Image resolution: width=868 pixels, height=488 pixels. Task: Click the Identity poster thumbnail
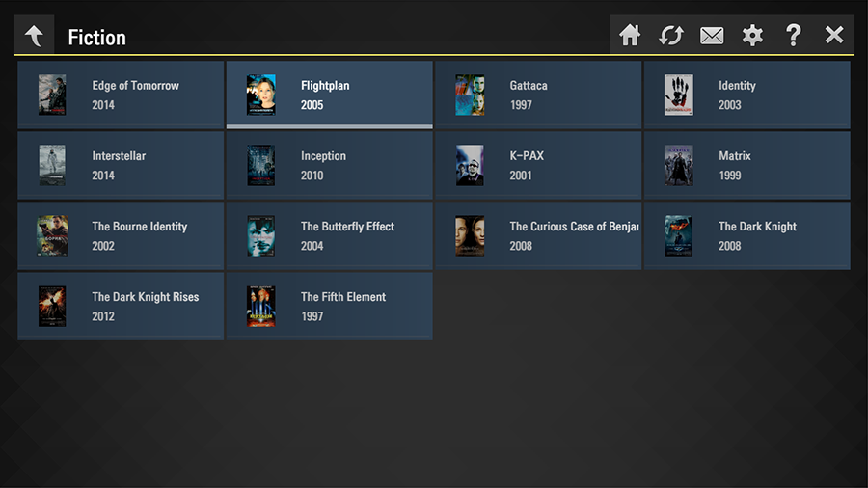[x=679, y=95]
